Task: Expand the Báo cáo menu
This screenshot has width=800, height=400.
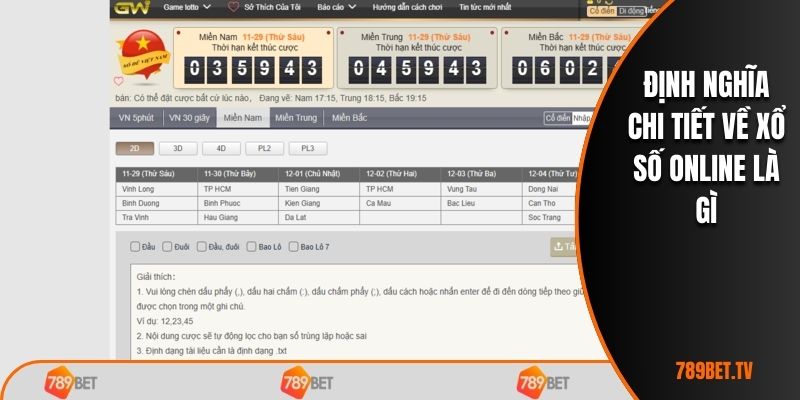Action: click(336, 7)
